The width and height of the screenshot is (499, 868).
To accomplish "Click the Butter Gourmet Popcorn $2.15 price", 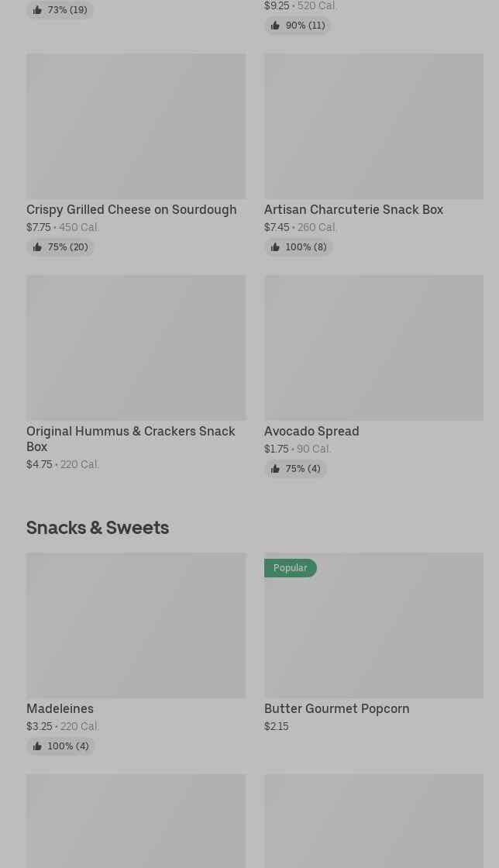I will [x=277, y=726].
